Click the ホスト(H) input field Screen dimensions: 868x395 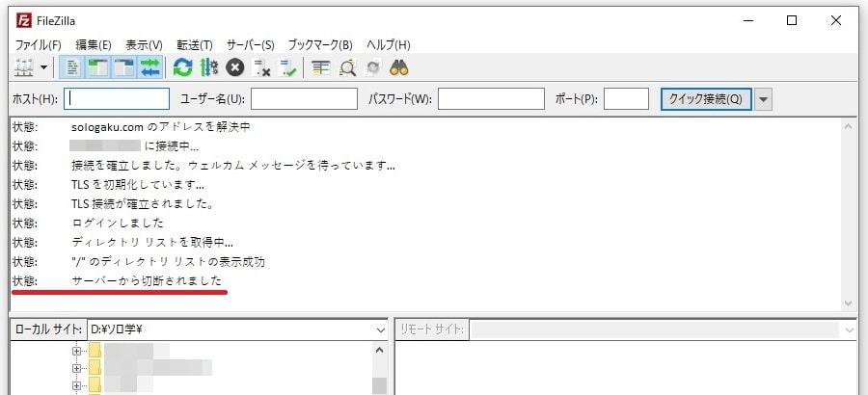click(117, 99)
